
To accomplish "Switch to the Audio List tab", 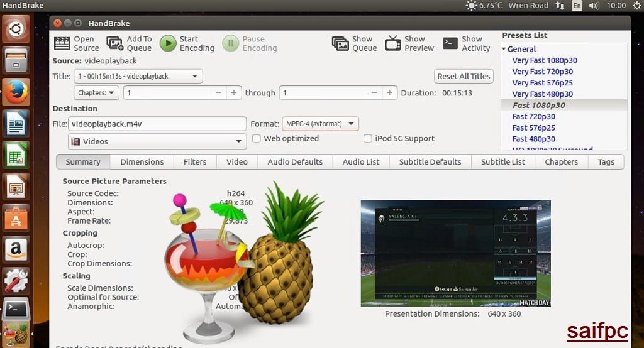I will coord(361,161).
